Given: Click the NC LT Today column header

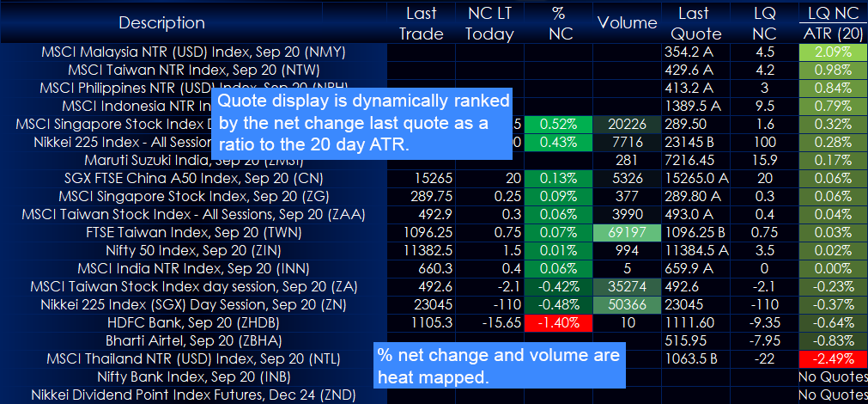Looking at the screenshot, I should [x=489, y=22].
